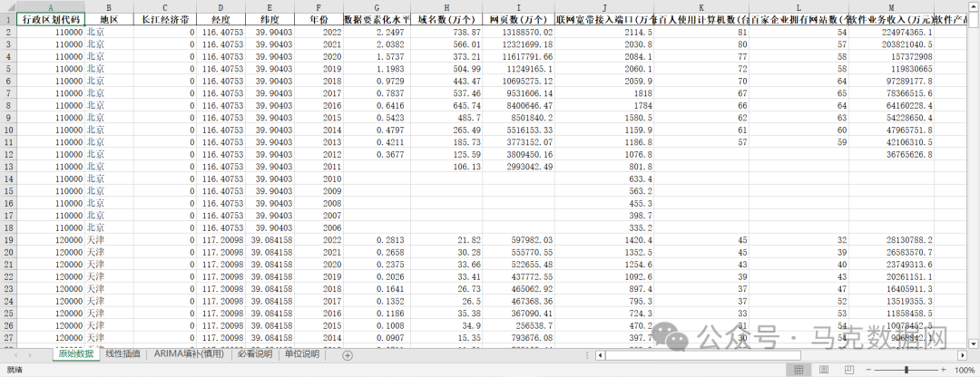Switch to Page Break Preview icon
The width and height of the screenshot is (980, 377).
pos(848,370)
